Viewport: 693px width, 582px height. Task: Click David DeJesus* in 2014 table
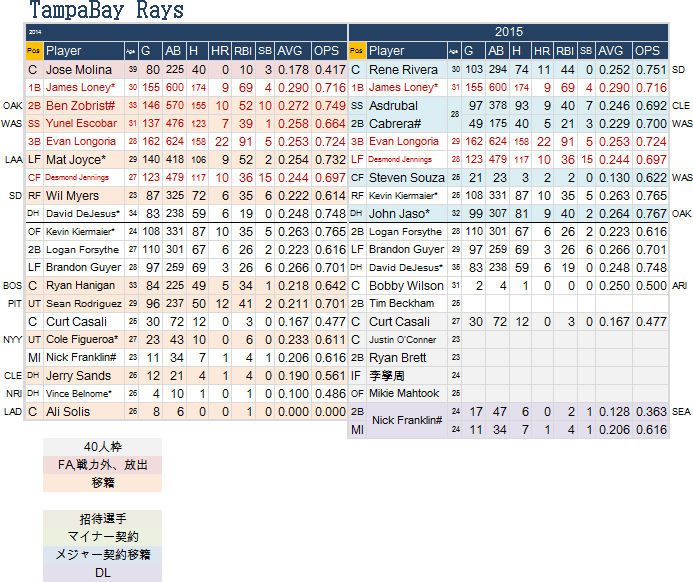point(84,213)
